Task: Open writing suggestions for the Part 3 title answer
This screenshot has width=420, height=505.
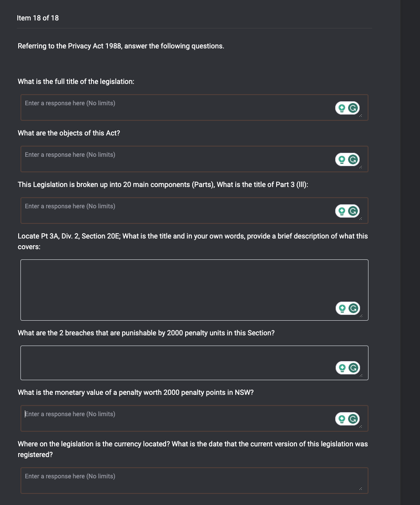Action: pyautogui.click(x=342, y=211)
